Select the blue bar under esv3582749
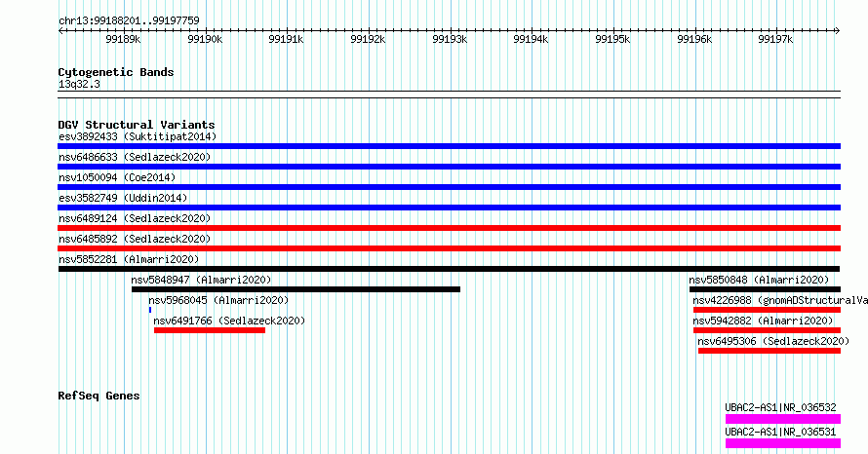The width and height of the screenshot is (868, 454). pos(449,208)
